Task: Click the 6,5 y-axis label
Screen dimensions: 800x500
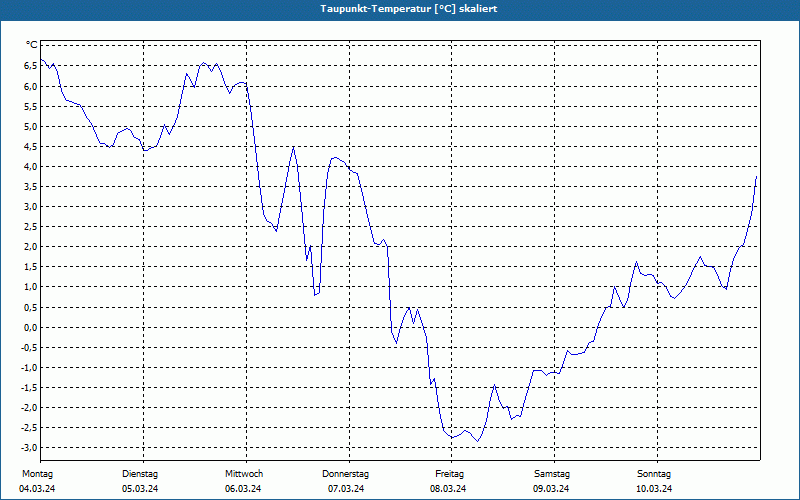Action: click(x=31, y=66)
